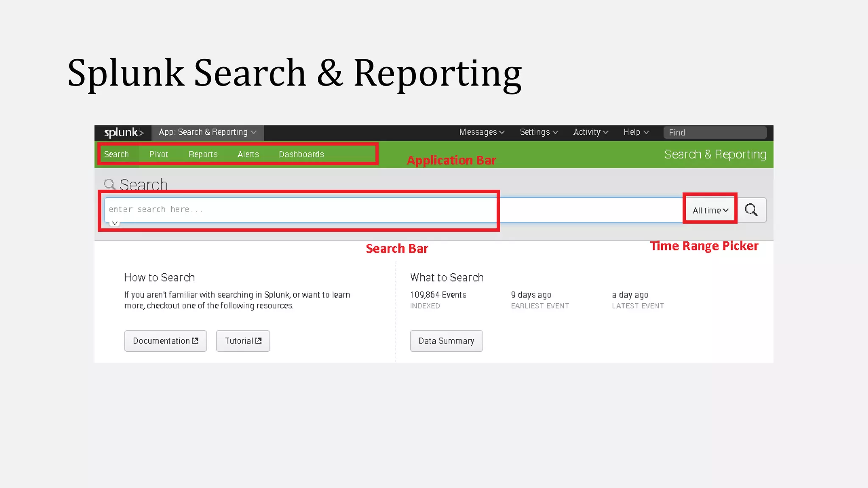This screenshot has width=868, height=488.
Task: Open the Alerts tab
Action: pyautogui.click(x=248, y=155)
